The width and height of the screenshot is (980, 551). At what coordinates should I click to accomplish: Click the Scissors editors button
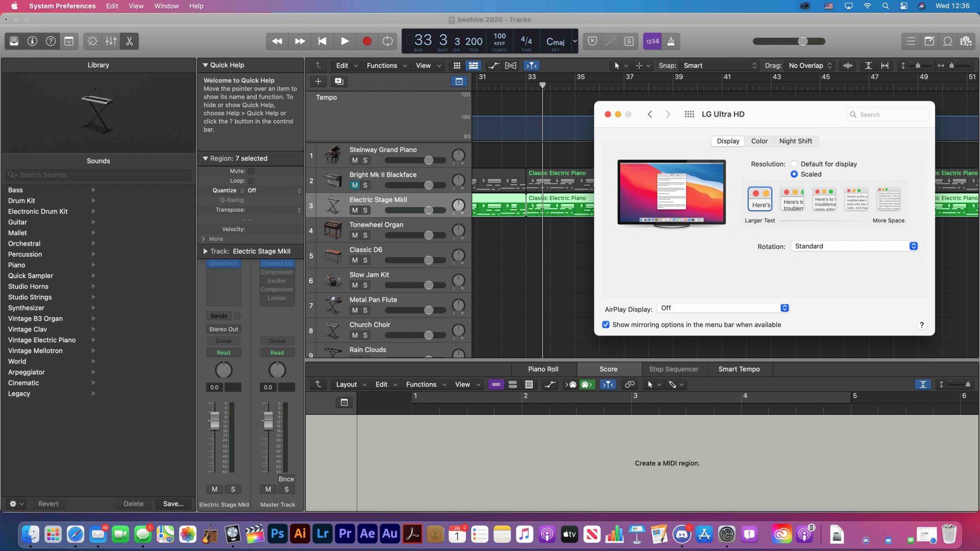pyautogui.click(x=129, y=41)
